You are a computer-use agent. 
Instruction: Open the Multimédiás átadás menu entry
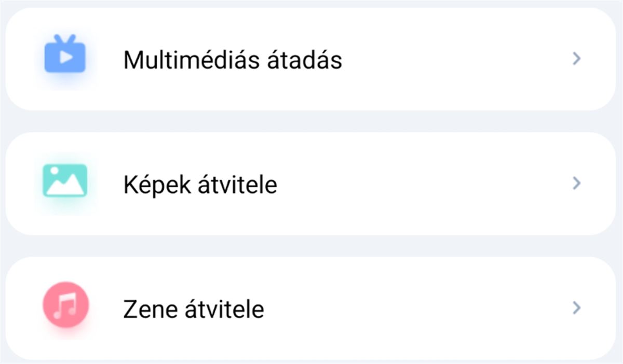click(310, 59)
